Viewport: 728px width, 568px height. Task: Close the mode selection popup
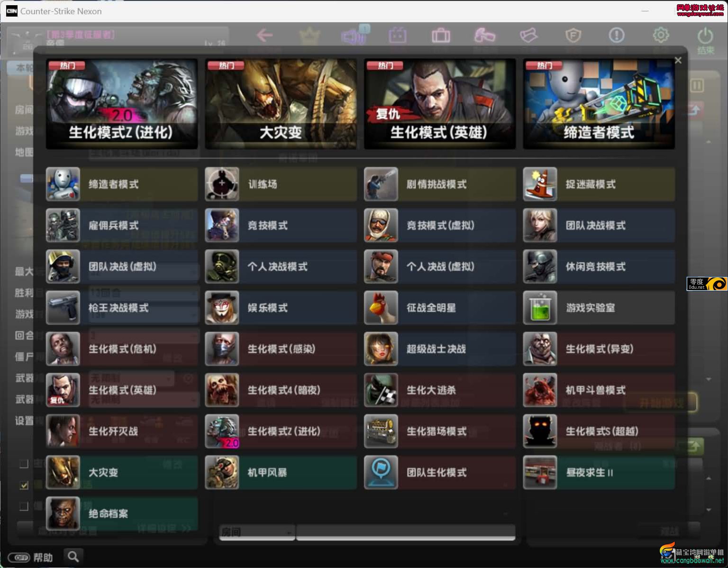(x=678, y=60)
